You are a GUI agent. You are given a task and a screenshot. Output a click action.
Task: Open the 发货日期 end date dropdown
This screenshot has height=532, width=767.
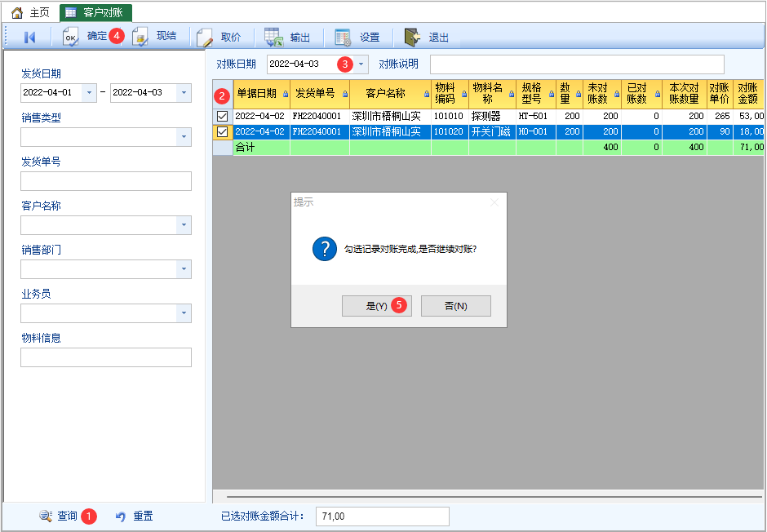(x=184, y=92)
